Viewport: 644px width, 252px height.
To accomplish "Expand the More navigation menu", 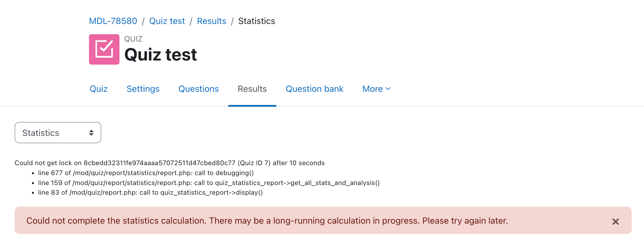I will [376, 89].
